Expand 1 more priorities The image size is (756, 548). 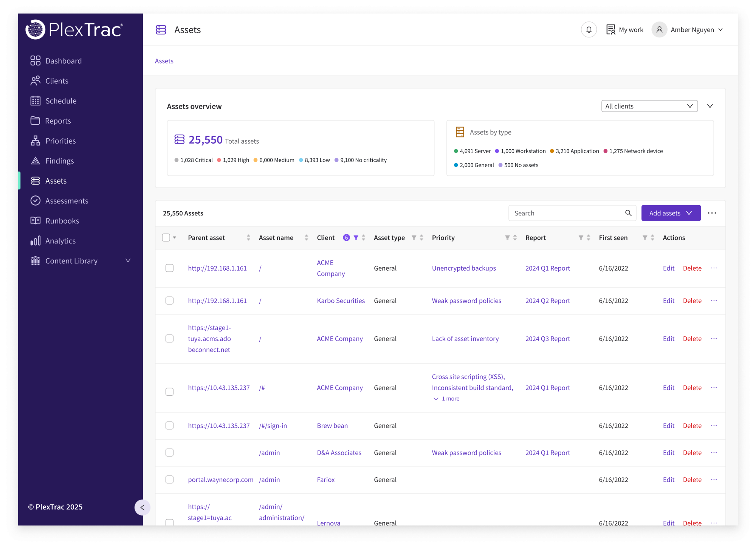[446, 399]
